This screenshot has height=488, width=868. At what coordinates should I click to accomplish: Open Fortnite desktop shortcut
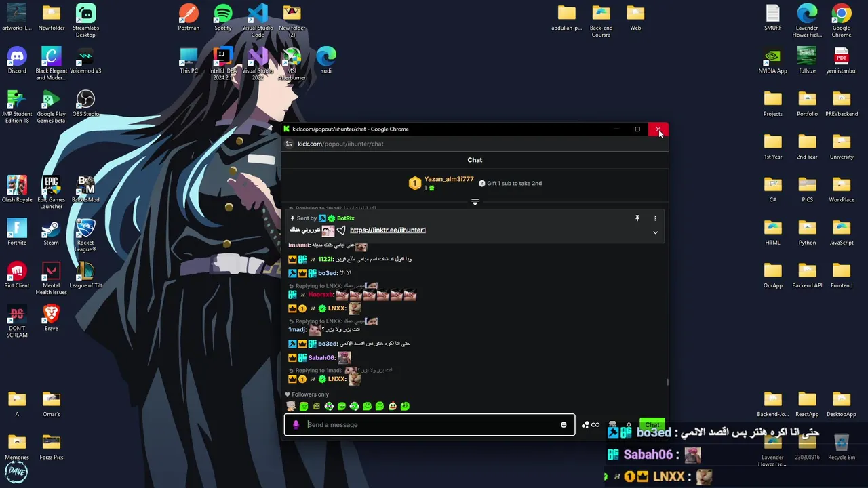17,232
